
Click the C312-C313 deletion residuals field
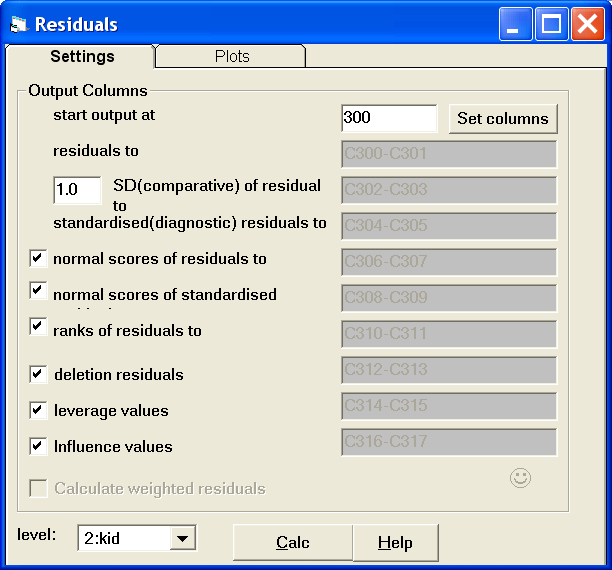[x=449, y=370]
